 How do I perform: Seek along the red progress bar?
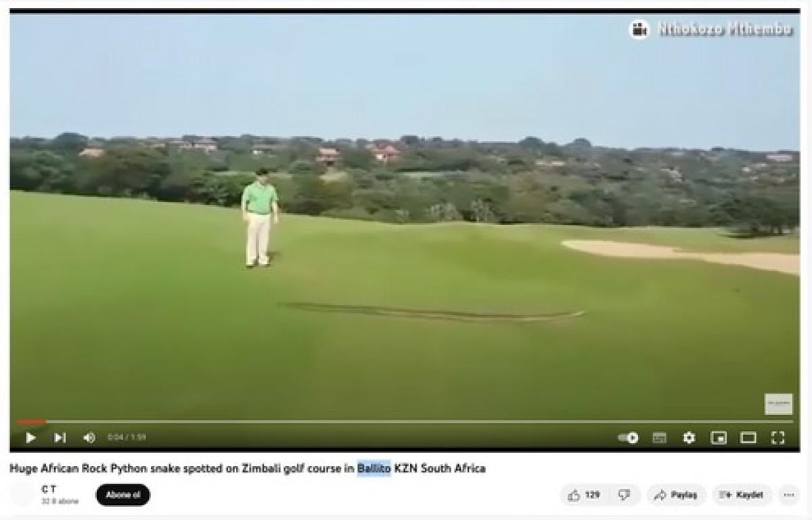click(x=406, y=421)
